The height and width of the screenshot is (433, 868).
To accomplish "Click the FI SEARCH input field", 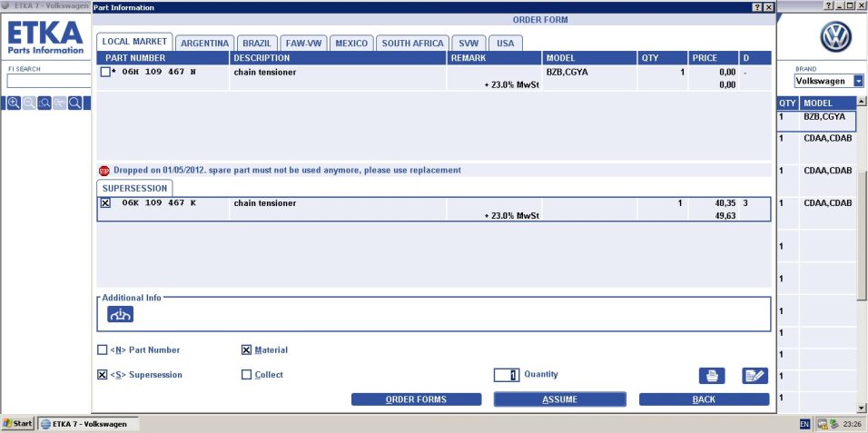I will pyautogui.click(x=49, y=82).
